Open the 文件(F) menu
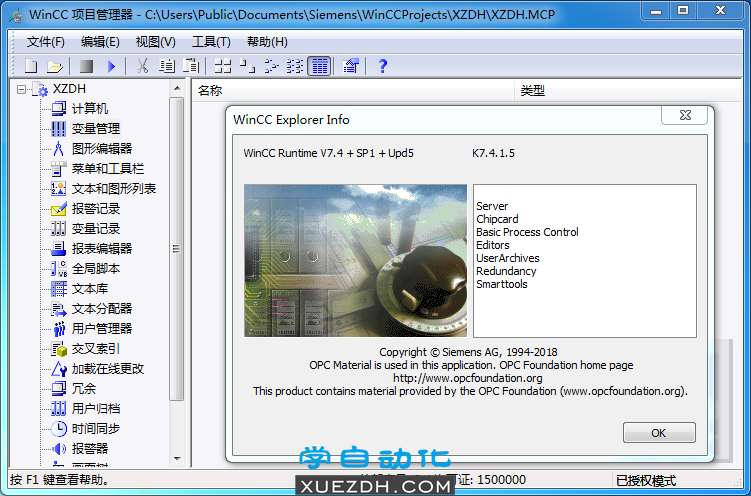The image size is (751, 496). tap(46, 42)
